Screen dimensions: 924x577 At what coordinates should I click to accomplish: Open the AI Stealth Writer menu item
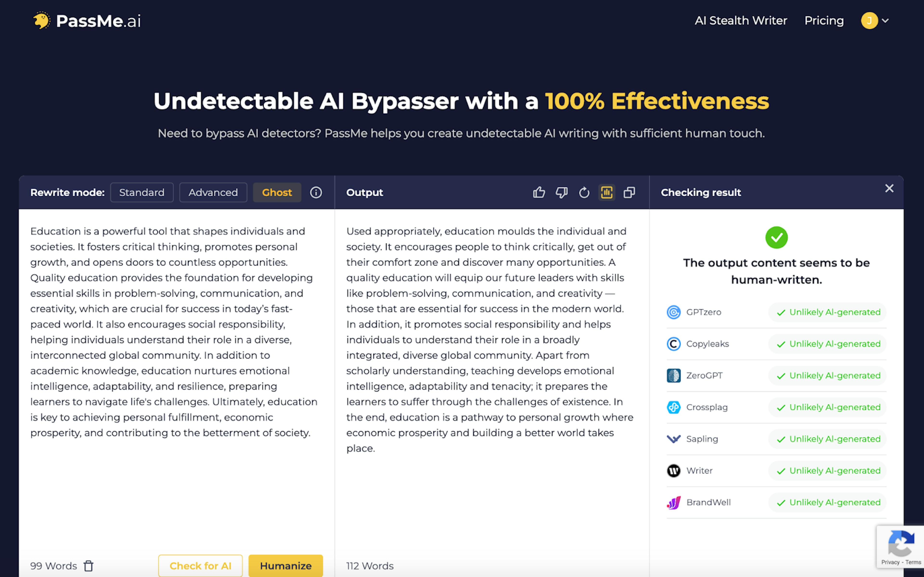740,21
